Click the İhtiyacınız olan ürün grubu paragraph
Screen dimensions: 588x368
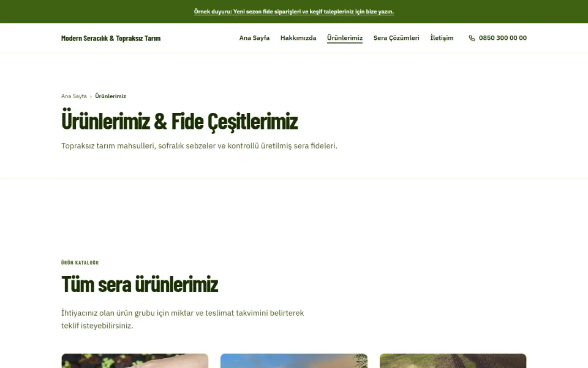point(183,319)
